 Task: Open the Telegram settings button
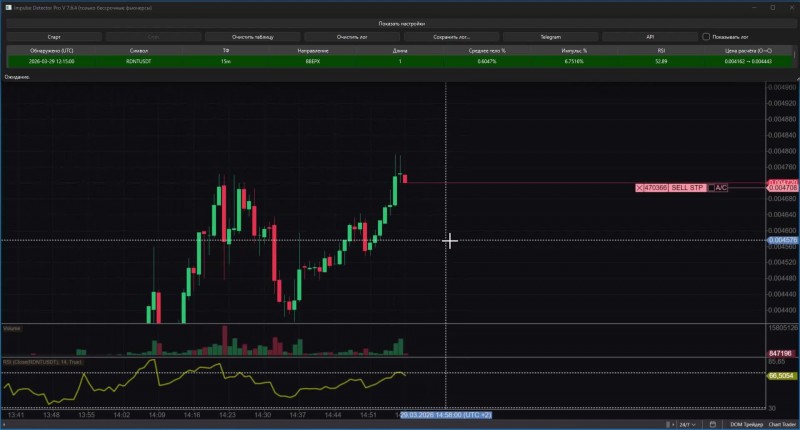pyautogui.click(x=551, y=37)
